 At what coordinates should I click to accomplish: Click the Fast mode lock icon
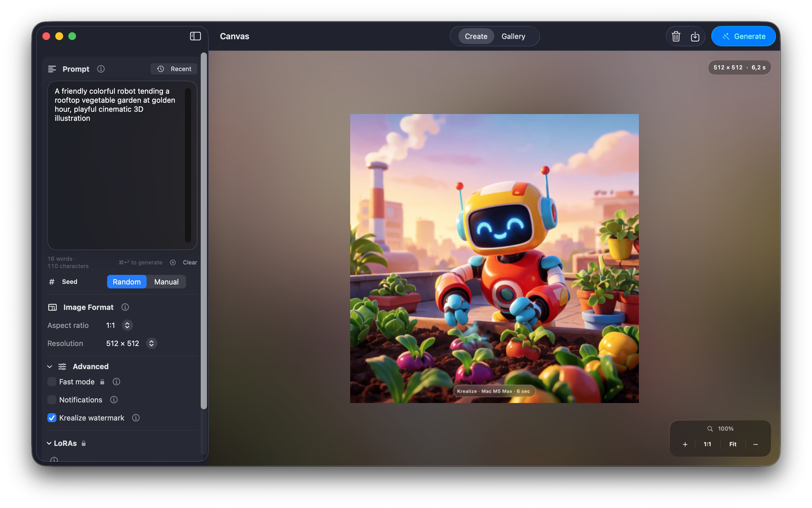(102, 382)
